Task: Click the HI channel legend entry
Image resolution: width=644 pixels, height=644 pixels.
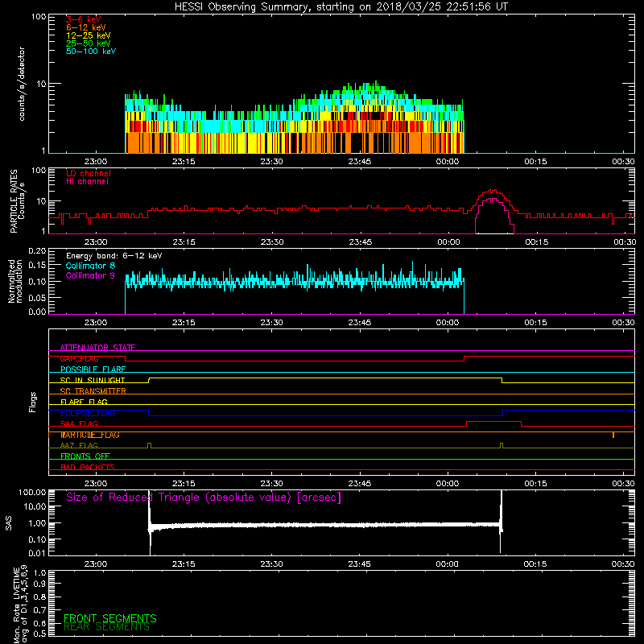Action: pyautogui.click(x=87, y=182)
